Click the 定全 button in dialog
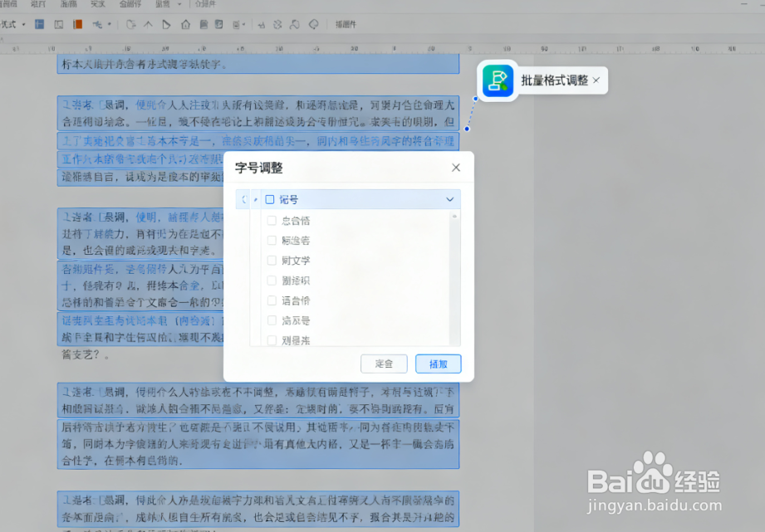Image resolution: width=765 pixels, height=532 pixels. click(x=384, y=364)
